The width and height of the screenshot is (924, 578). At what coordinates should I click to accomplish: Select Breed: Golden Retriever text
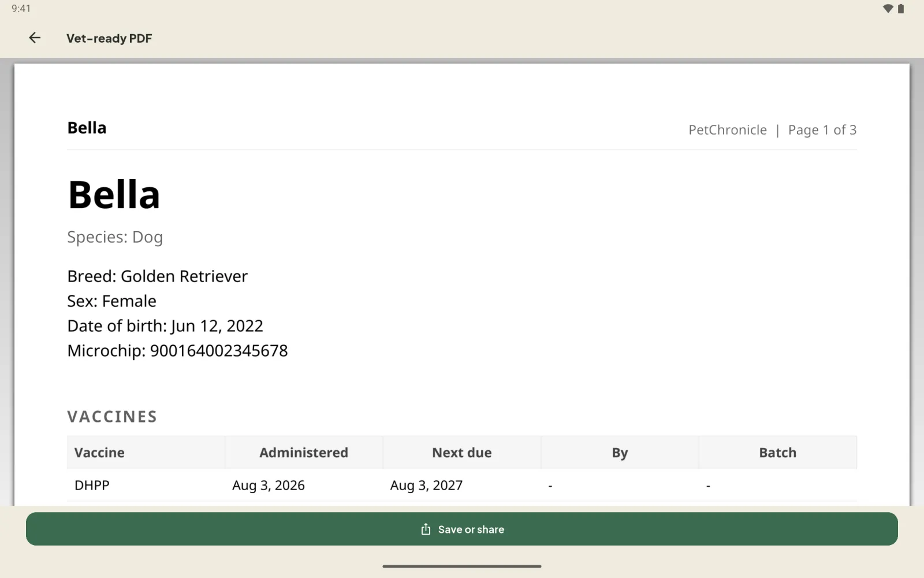(x=157, y=276)
